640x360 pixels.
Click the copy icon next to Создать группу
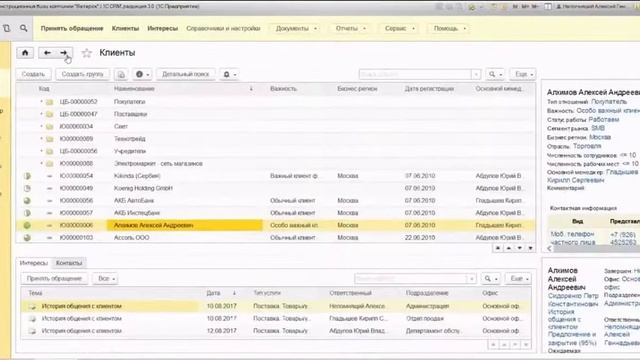click(121, 74)
